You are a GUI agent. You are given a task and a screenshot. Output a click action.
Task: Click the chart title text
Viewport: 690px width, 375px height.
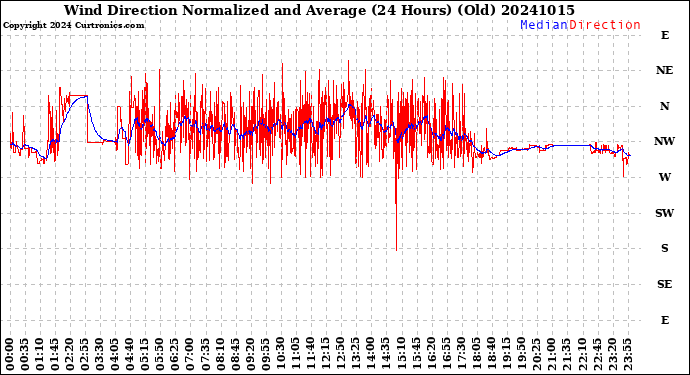(319, 10)
